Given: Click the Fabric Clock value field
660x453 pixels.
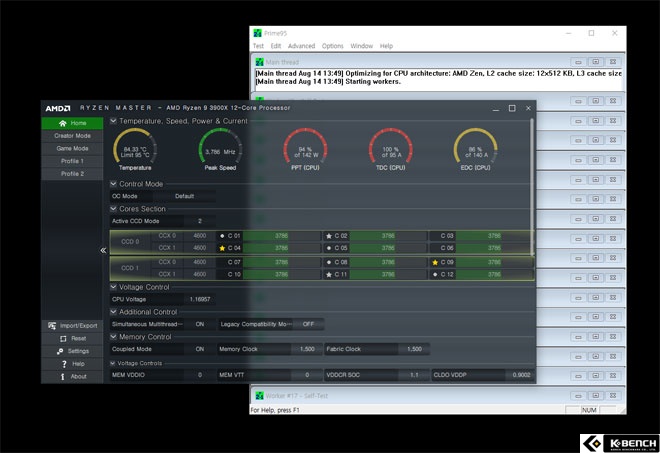Looking at the screenshot, I should point(414,349).
